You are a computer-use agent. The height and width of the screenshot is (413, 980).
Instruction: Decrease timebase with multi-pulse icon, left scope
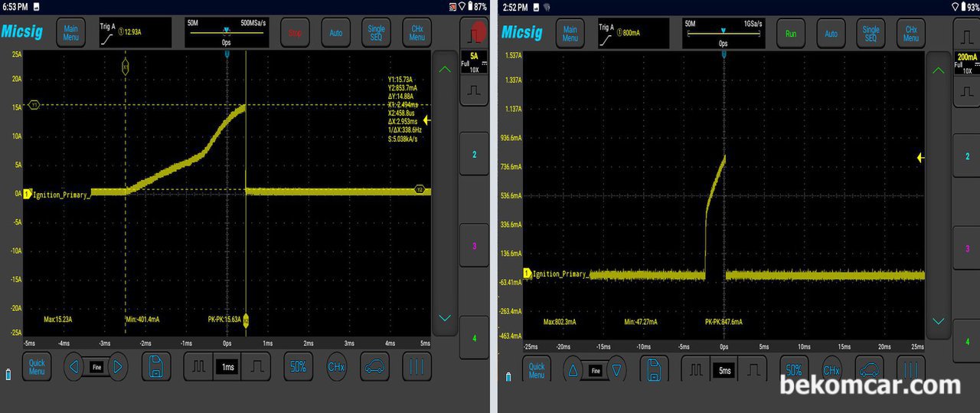[199, 366]
